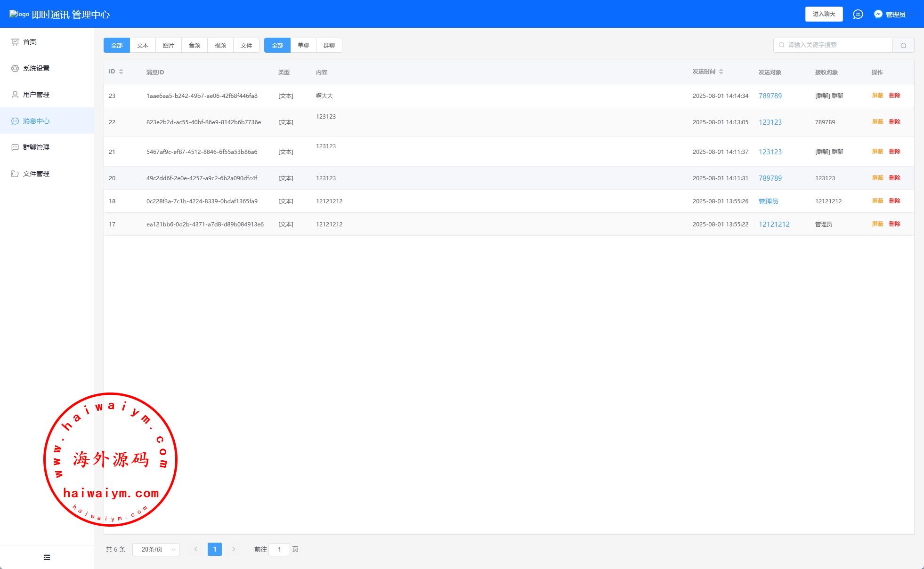Click the search magnifier button
This screenshot has height=569, width=924.
(903, 45)
